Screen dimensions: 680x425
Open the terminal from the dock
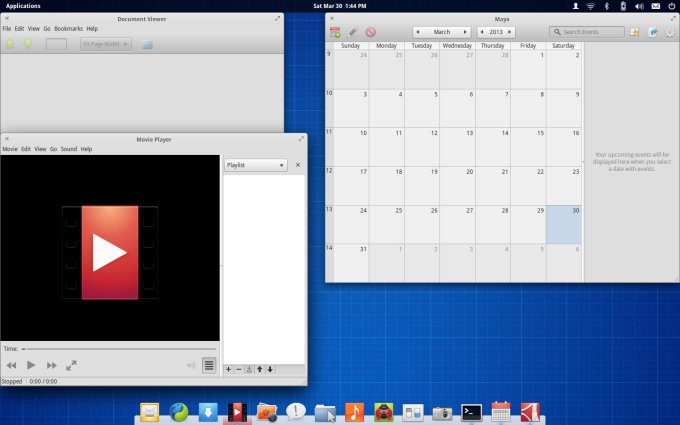471,412
